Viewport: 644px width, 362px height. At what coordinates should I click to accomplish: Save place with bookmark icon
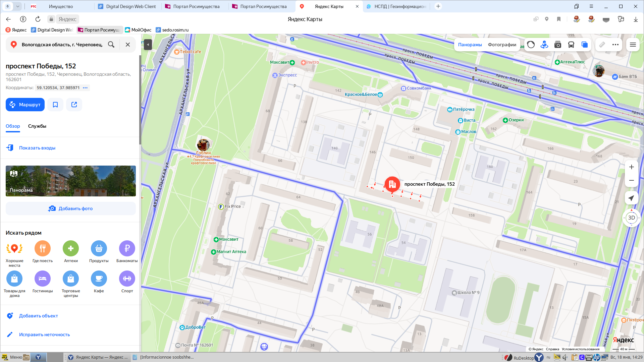point(55,105)
